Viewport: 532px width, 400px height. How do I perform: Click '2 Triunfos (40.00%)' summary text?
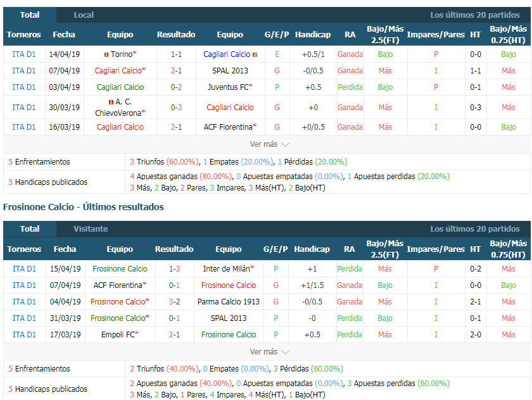(x=165, y=369)
